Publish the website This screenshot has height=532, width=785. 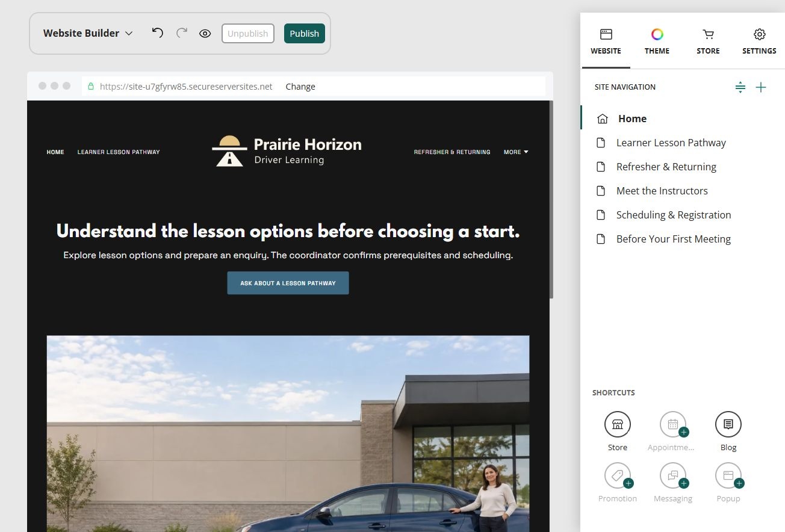click(x=305, y=33)
